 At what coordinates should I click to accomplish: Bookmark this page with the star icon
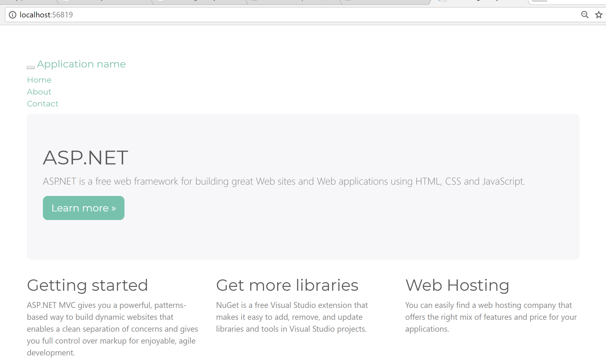(599, 15)
